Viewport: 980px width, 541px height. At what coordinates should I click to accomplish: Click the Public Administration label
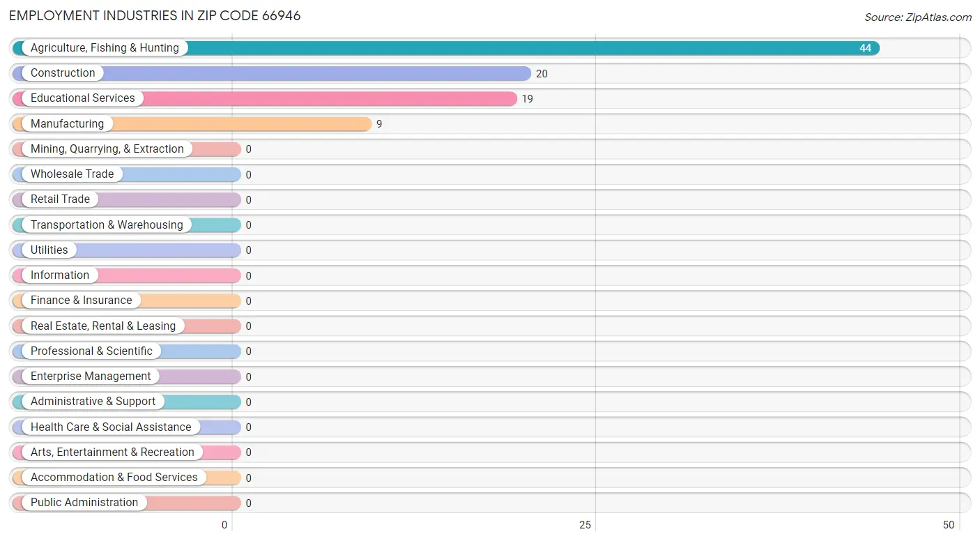point(84,503)
